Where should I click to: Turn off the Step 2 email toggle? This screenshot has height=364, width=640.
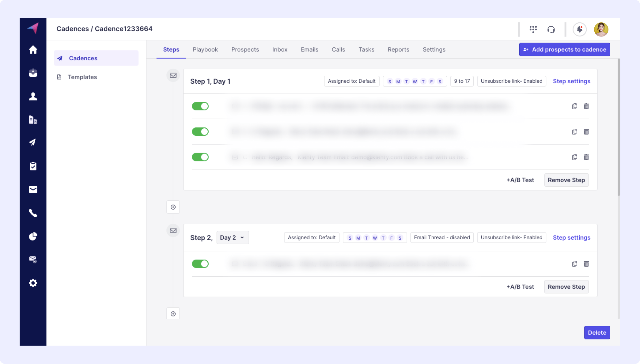(x=200, y=264)
